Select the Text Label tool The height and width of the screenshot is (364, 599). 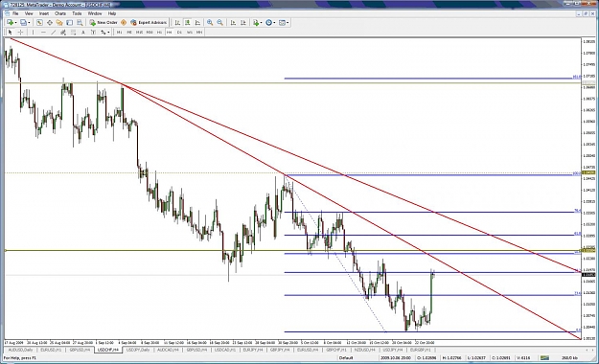coord(93,32)
